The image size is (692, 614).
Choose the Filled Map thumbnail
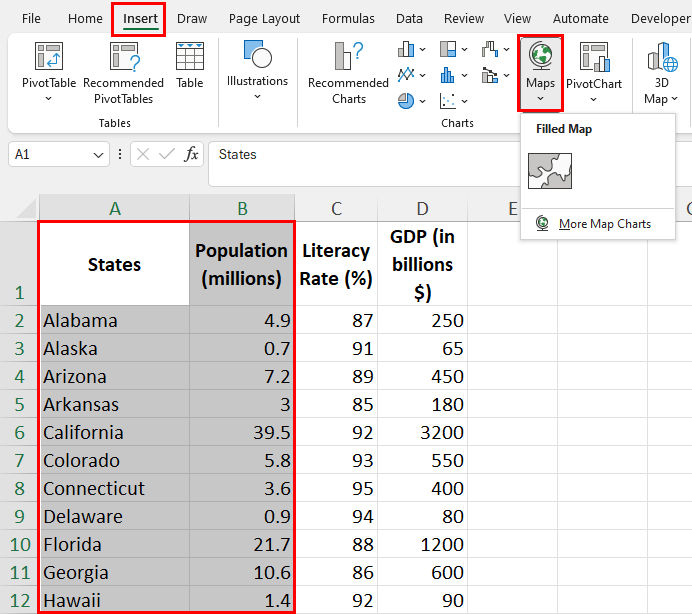point(550,171)
